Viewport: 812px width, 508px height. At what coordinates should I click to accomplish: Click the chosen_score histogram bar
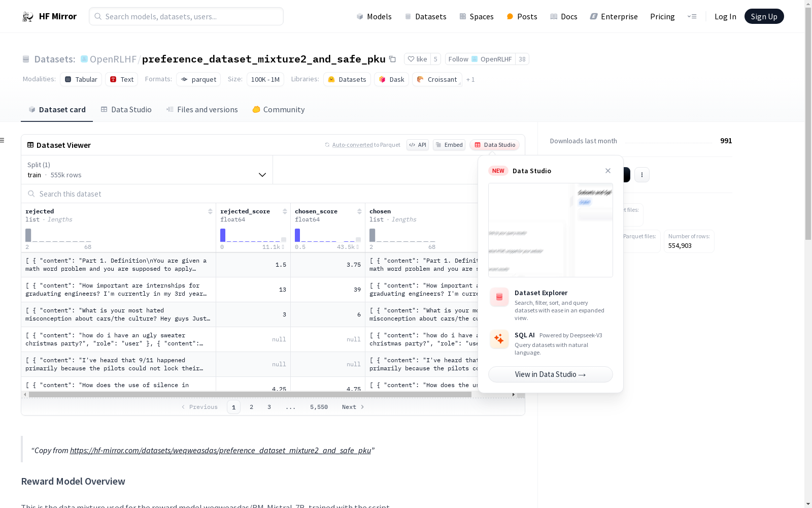pyautogui.click(x=297, y=235)
